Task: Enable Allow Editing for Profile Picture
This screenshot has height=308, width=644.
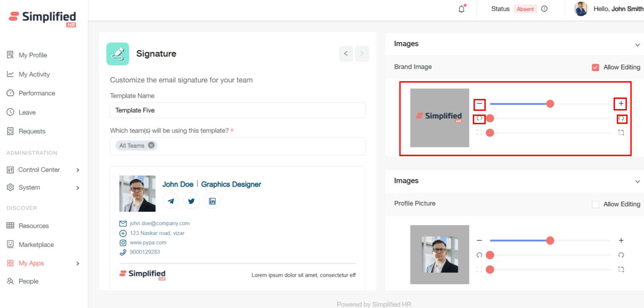Action: point(595,204)
